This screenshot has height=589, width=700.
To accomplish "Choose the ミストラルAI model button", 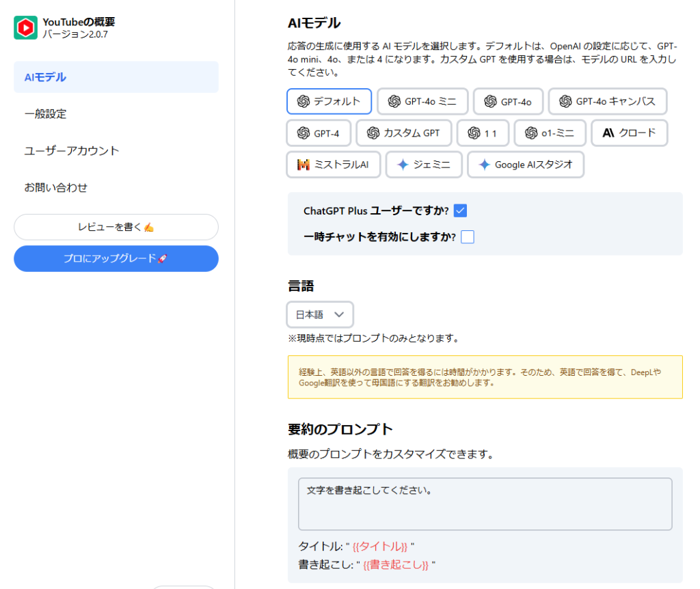I will click(333, 165).
